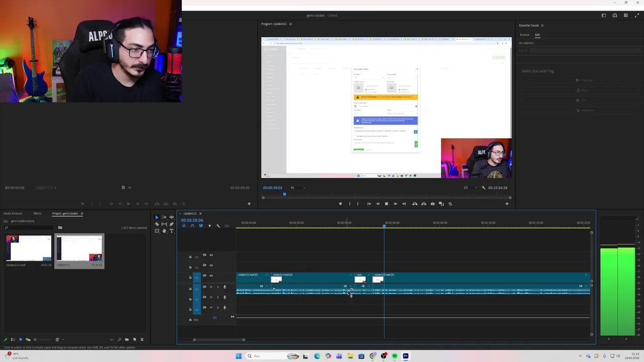Toggle the V3 track output eye

[211, 255]
